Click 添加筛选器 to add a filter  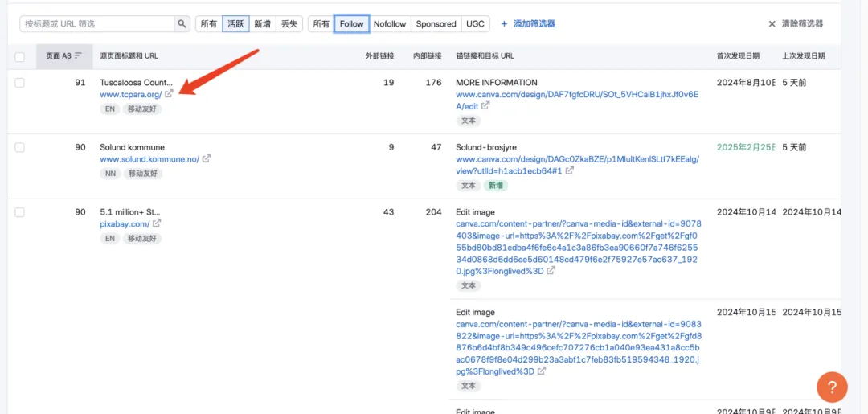[527, 24]
